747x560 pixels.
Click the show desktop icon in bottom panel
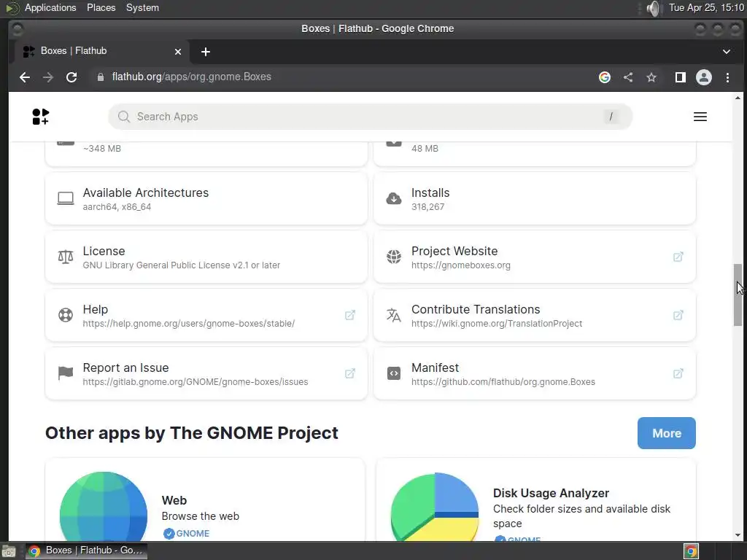point(9,551)
